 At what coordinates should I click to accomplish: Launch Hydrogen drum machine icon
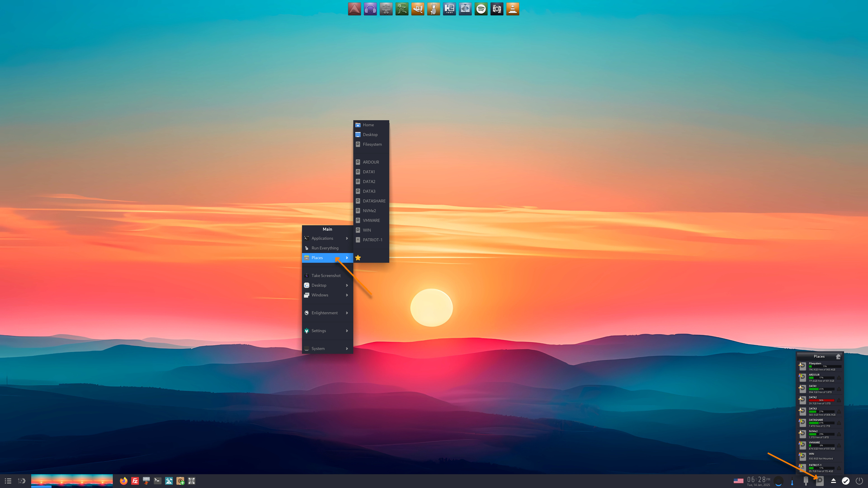449,9
